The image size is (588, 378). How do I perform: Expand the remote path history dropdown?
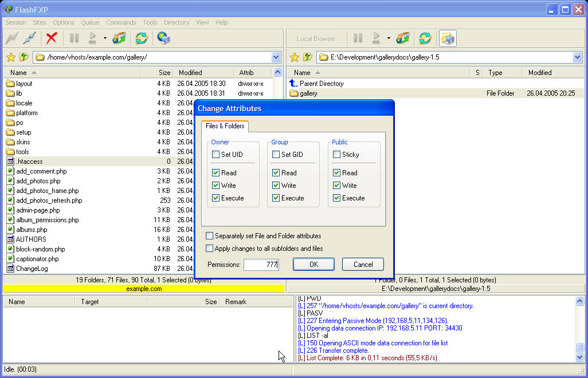pyautogui.click(x=276, y=57)
